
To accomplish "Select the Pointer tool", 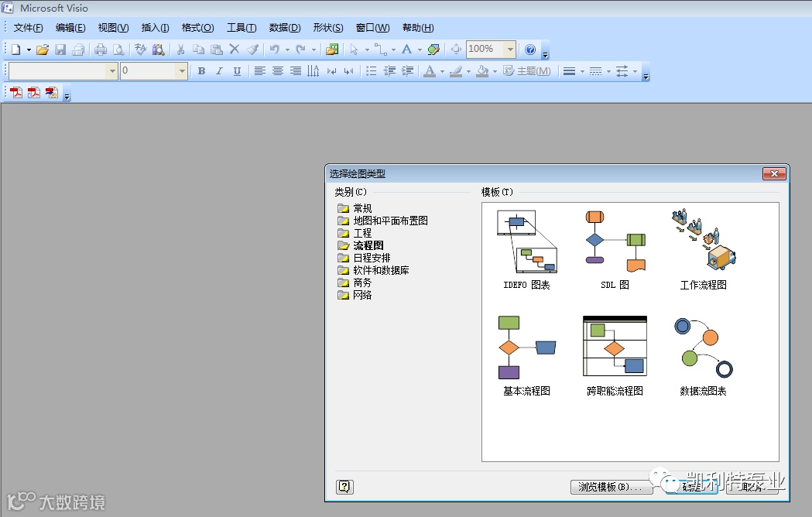I will point(355,50).
